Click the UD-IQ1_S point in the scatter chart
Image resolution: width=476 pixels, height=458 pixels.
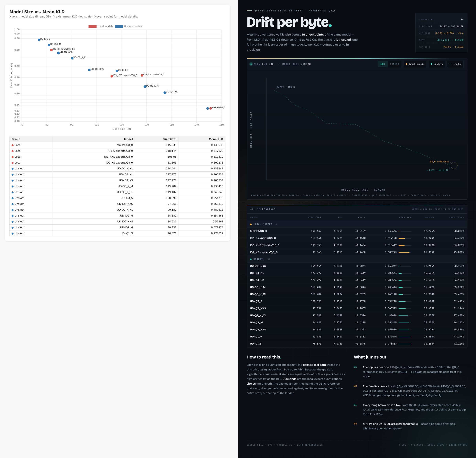pos(39,40)
